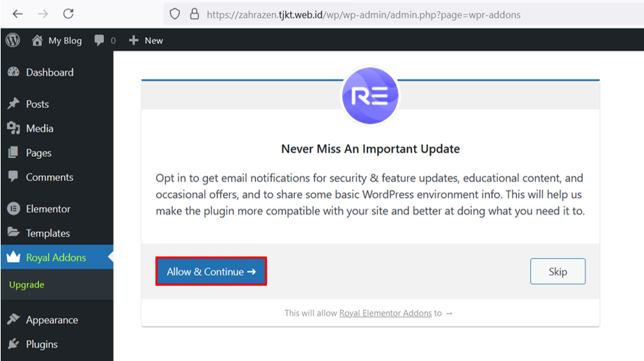Open the Media library menu
Screen dimensions: 644x361
39,128
